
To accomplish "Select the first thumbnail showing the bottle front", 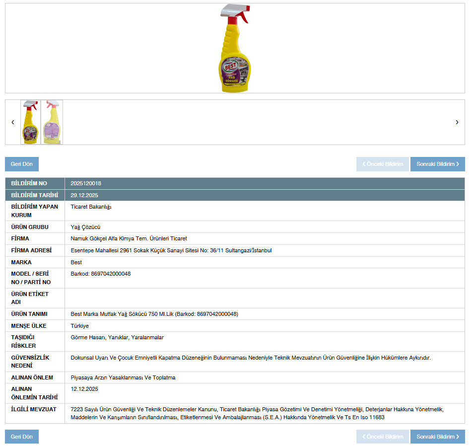I will [x=31, y=122].
